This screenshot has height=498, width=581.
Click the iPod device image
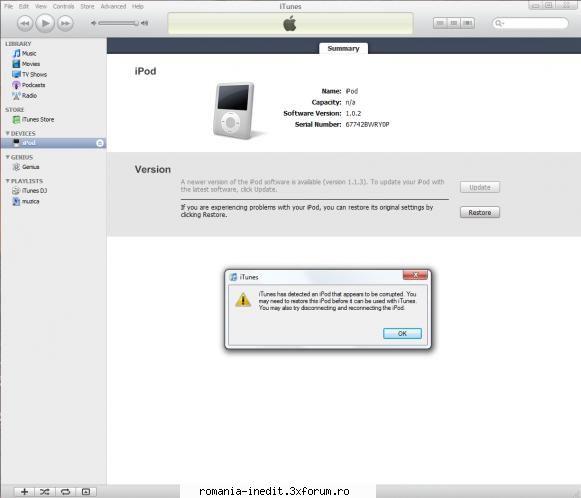click(x=235, y=110)
